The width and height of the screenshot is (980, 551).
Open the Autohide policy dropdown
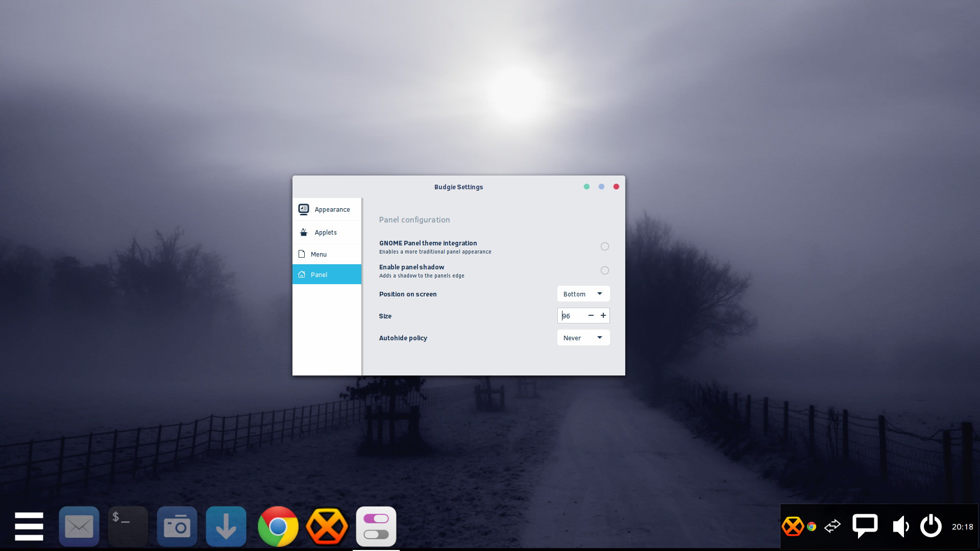(583, 338)
